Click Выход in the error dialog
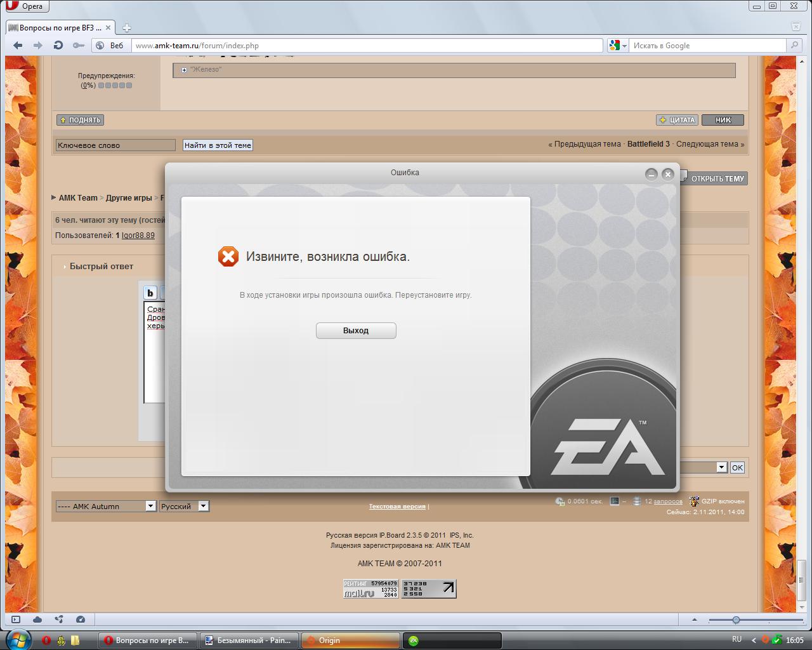Image resolution: width=812 pixels, height=650 pixels. click(x=356, y=331)
